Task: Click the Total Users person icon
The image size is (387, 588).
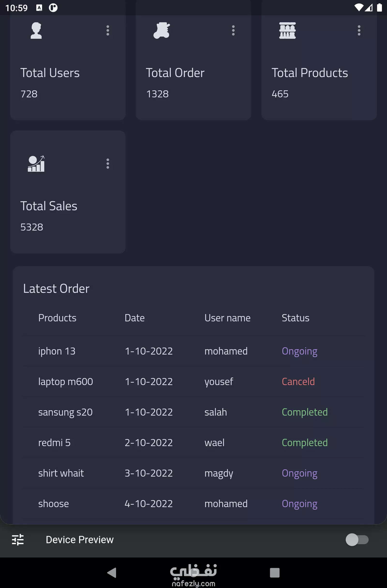Action: pos(36,31)
